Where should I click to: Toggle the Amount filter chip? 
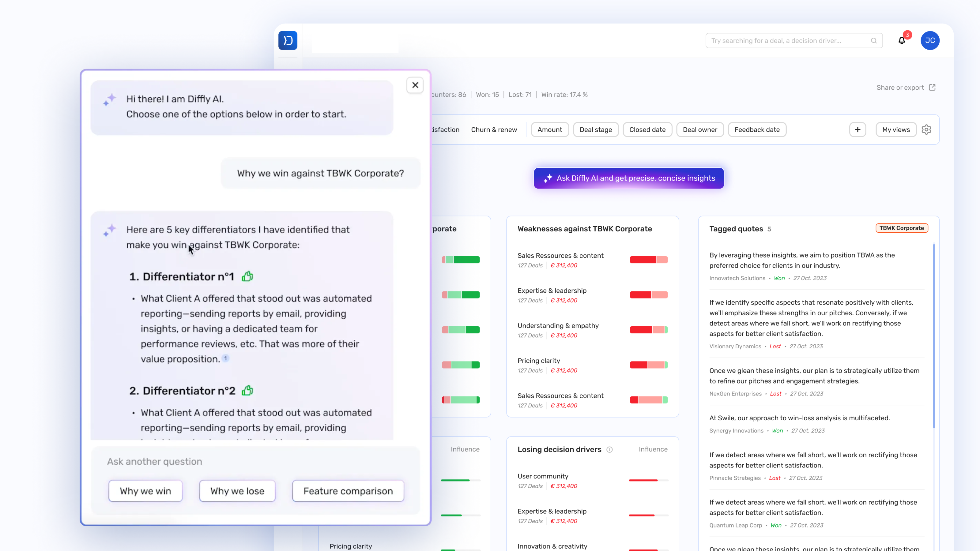tap(550, 130)
